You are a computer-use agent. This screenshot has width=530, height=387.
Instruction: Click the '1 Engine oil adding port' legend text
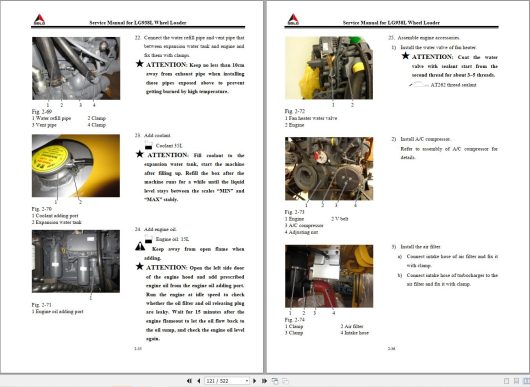(57, 311)
